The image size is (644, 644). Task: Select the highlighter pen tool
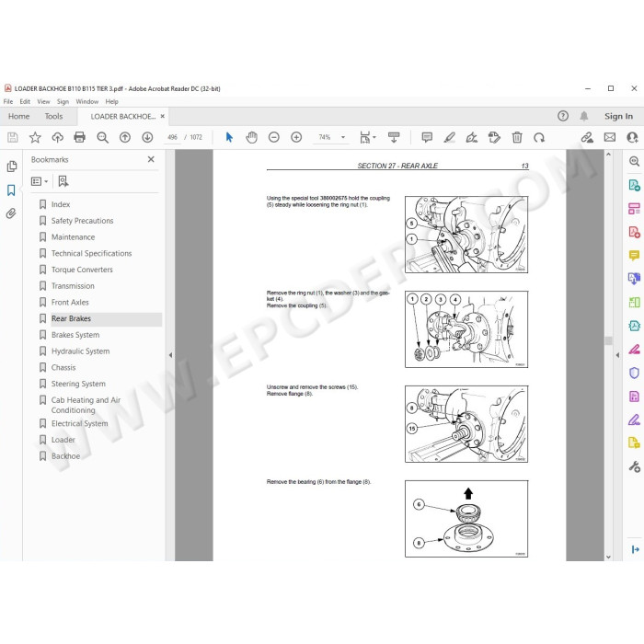(449, 137)
